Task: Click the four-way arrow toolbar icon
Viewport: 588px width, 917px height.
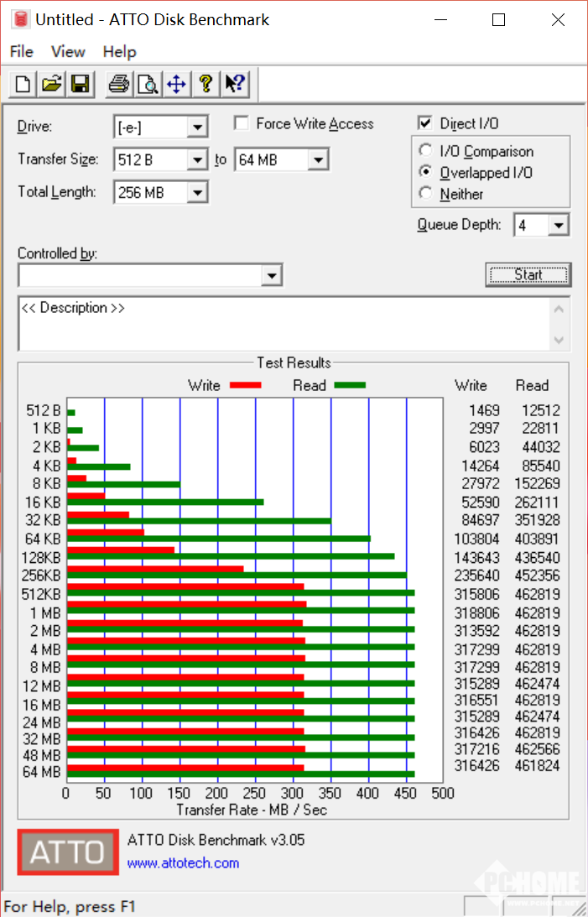Action: [x=175, y=84]
